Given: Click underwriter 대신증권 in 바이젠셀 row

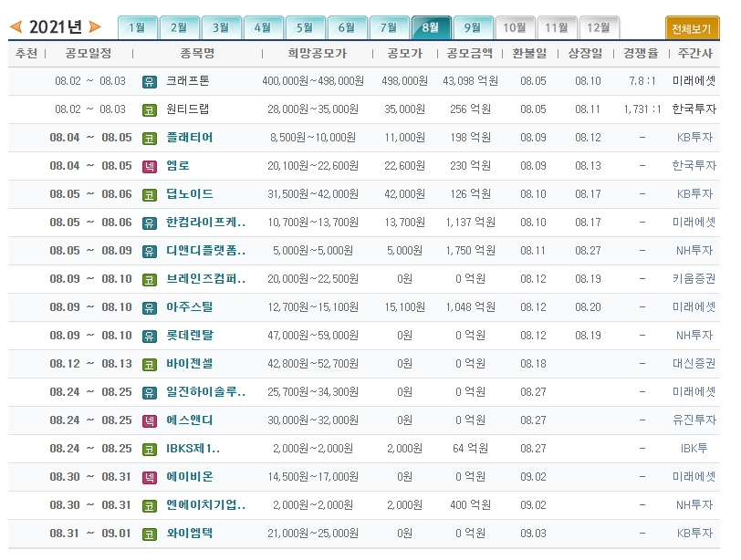Looking at the screenshot, I should (x=694, y=364).
